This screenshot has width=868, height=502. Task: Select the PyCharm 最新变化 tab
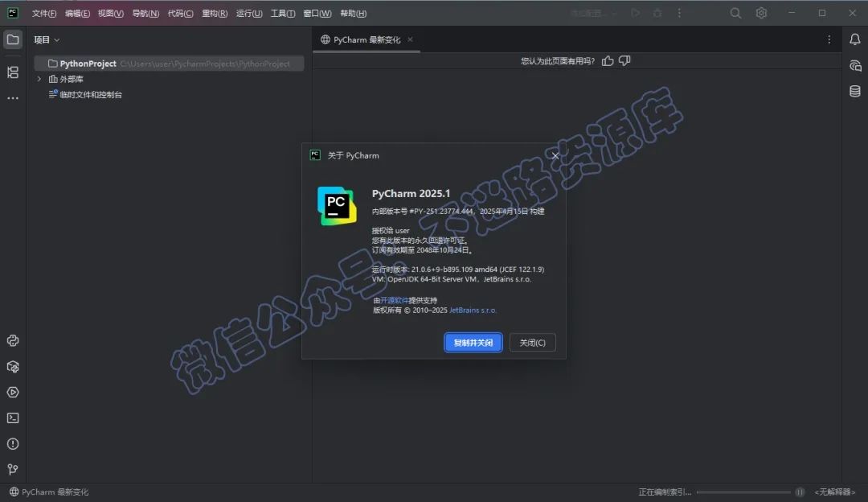tap(366, 39)
